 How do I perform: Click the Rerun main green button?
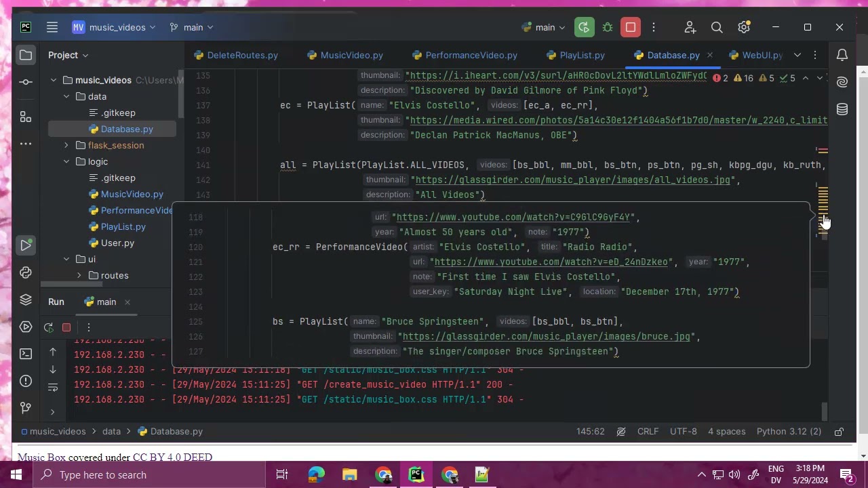tap(583, 27)
